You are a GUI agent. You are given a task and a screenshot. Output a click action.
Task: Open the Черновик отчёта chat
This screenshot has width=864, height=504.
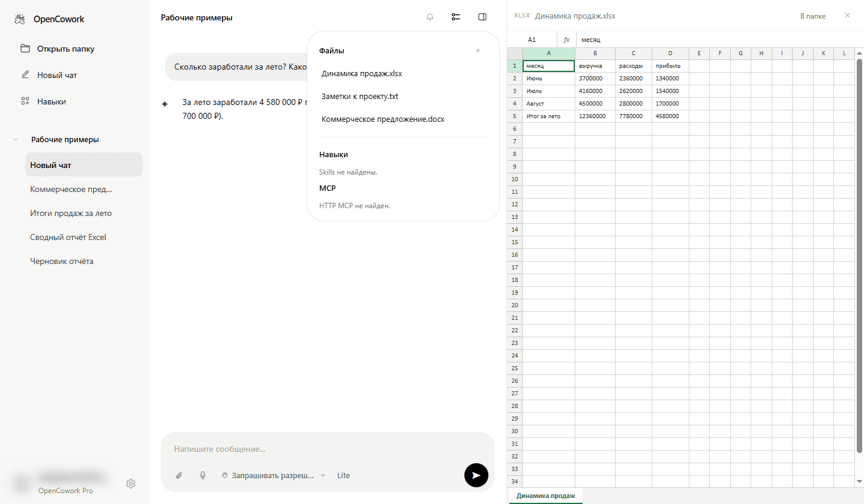click(x=84, y=261)
